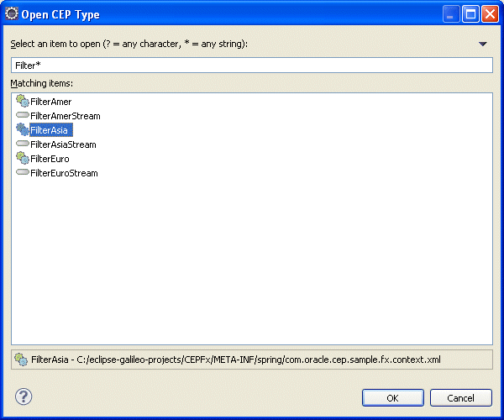Select FilterEuro in the list

50,159
